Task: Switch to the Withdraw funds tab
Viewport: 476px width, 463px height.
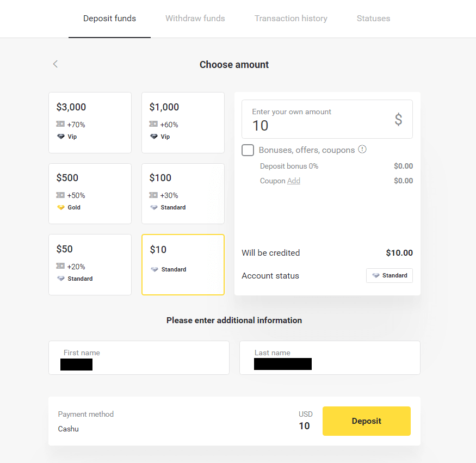Action: 195,18
